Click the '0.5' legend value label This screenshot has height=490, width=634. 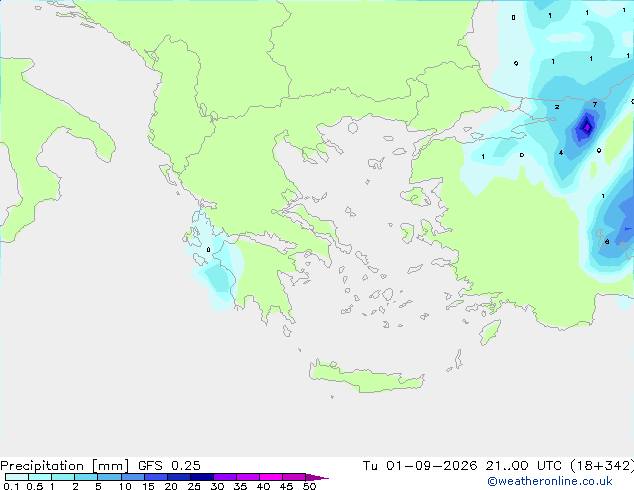tap(35, 486)
